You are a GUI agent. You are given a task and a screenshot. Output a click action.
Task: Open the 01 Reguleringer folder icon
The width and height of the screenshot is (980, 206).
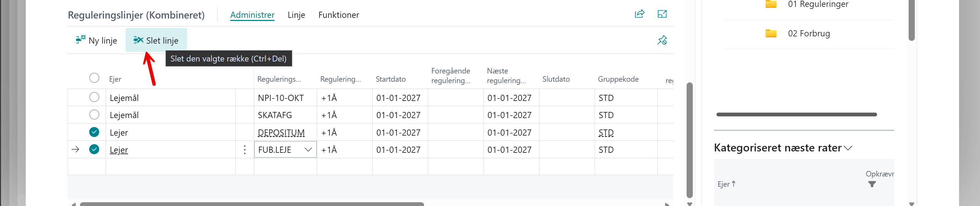771,4
